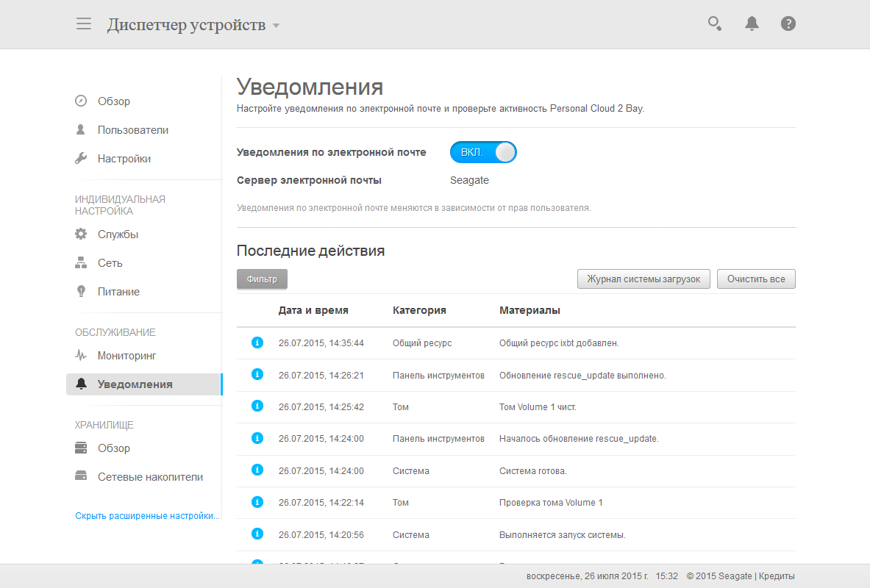Click Система готова. message
870x588 pixels.
(532, 471)
